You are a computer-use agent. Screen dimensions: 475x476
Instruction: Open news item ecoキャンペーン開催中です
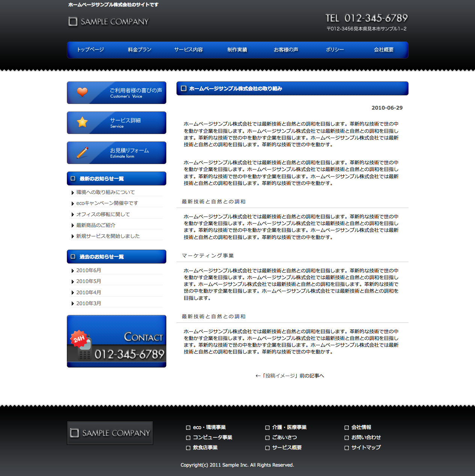tap(107, 203)
